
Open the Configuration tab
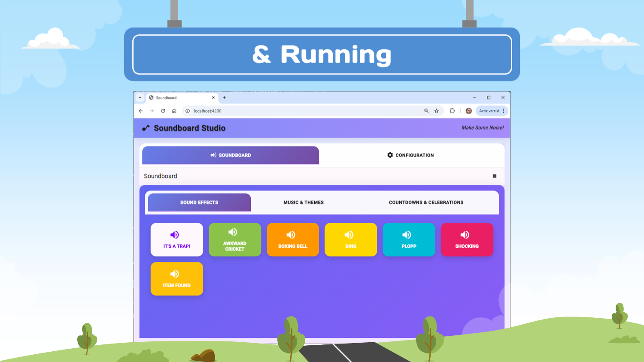(410, 155)
